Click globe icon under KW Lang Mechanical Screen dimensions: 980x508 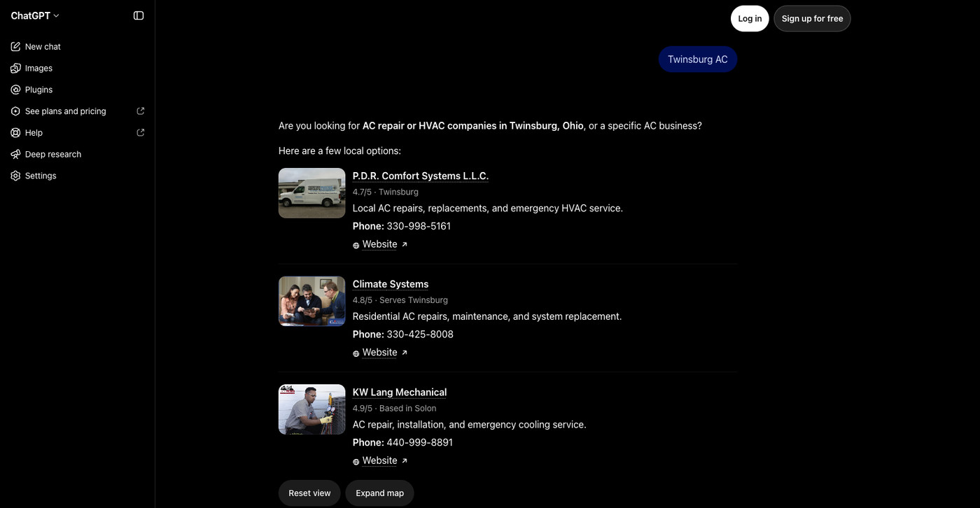coord(356,462)
